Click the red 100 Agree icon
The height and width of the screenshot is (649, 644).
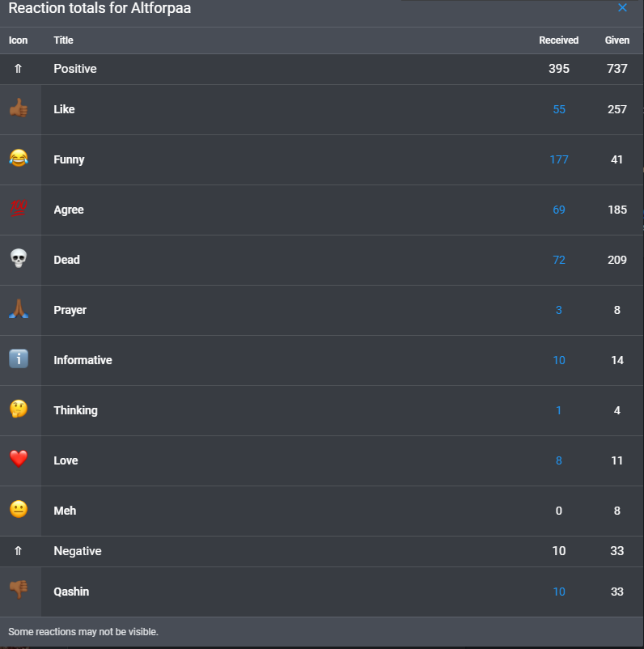coord(19,209)
